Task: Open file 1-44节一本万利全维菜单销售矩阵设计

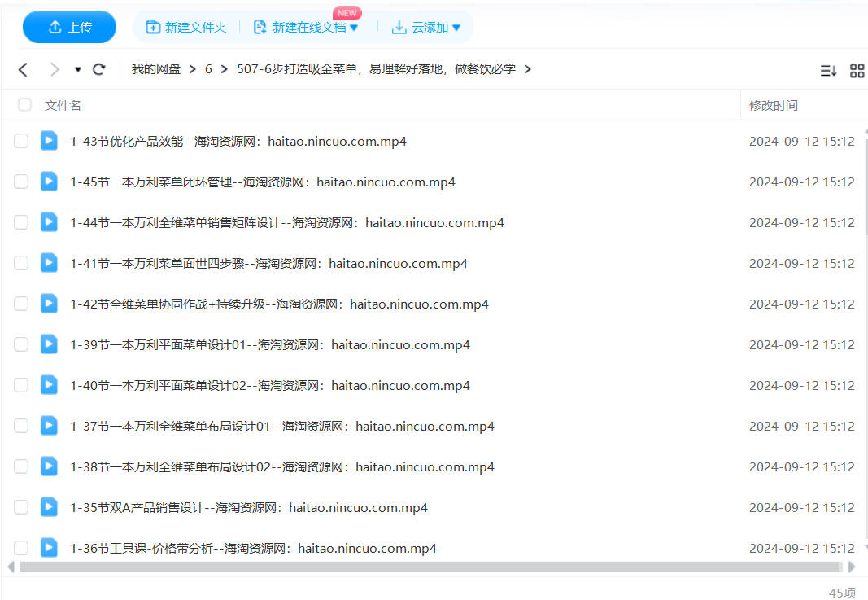Action: point(286,223)
